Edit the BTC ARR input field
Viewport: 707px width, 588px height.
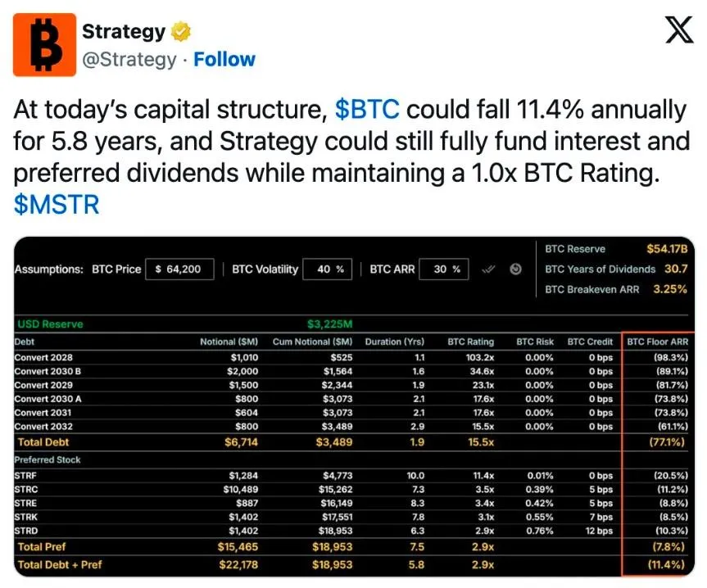tap(444, 269)
